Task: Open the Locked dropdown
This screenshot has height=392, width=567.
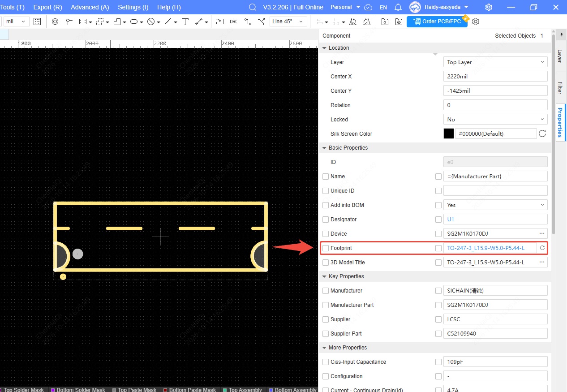Action: (x=495, y=119)
